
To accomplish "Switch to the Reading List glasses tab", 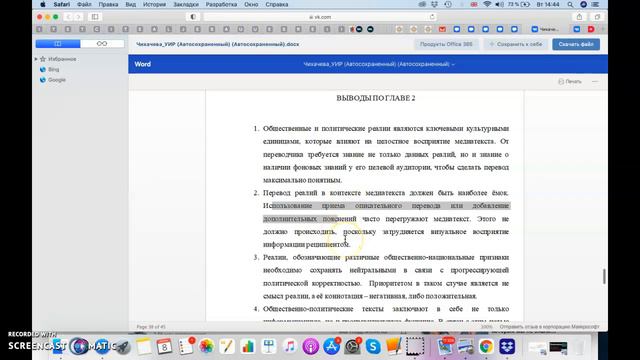I will pyautogui.click(x=102, y=44).
